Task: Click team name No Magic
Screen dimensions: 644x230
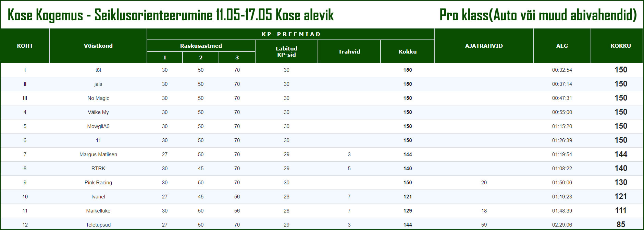Action: [x=98, y=98]
